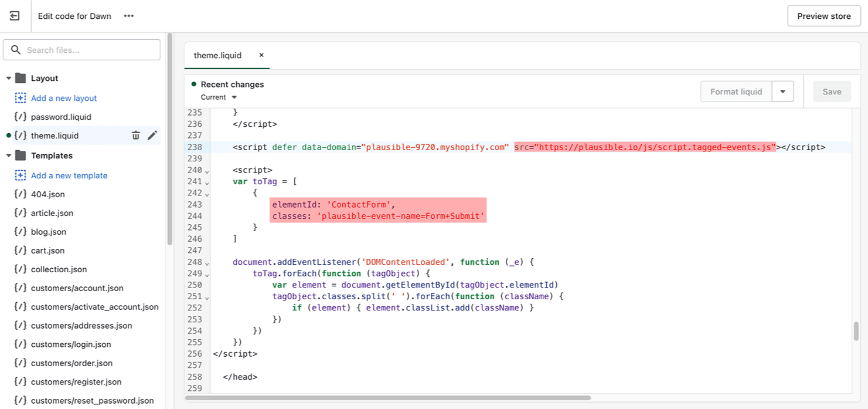Click the Save button
Viewport: 868px width, 409px height.
(832, 92)
